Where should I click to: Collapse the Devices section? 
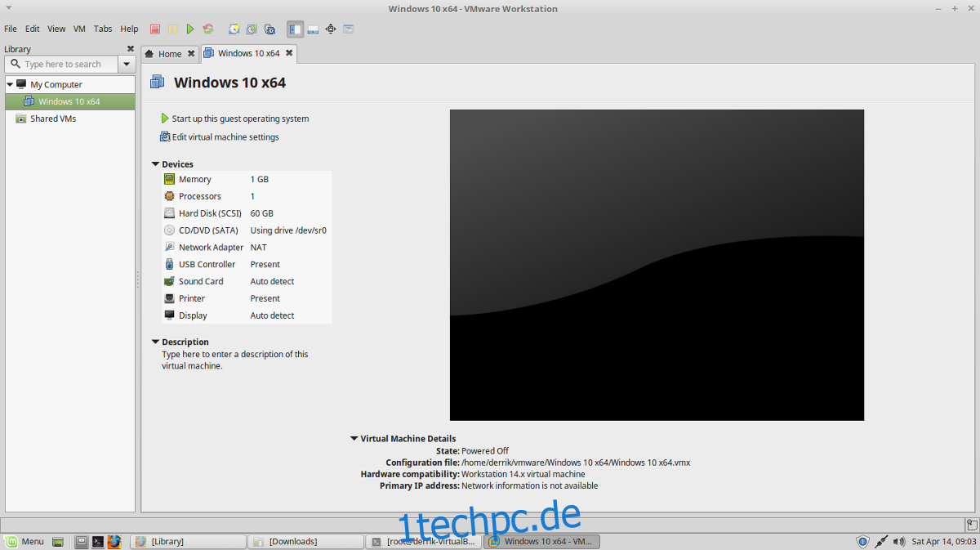(x=155, y=164)
